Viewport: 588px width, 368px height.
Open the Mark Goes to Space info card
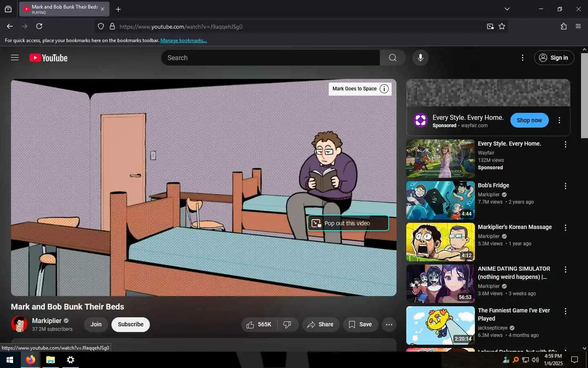[360, 89]
